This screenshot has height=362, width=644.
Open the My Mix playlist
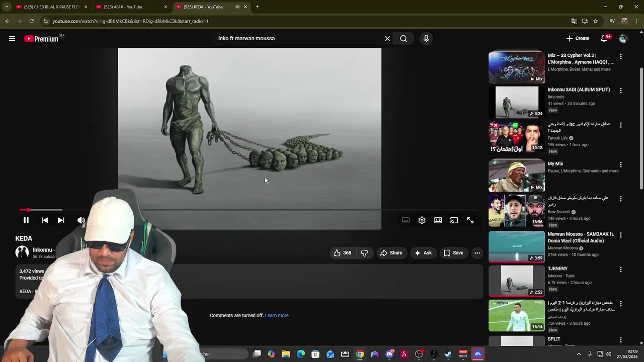pos(517,176)
